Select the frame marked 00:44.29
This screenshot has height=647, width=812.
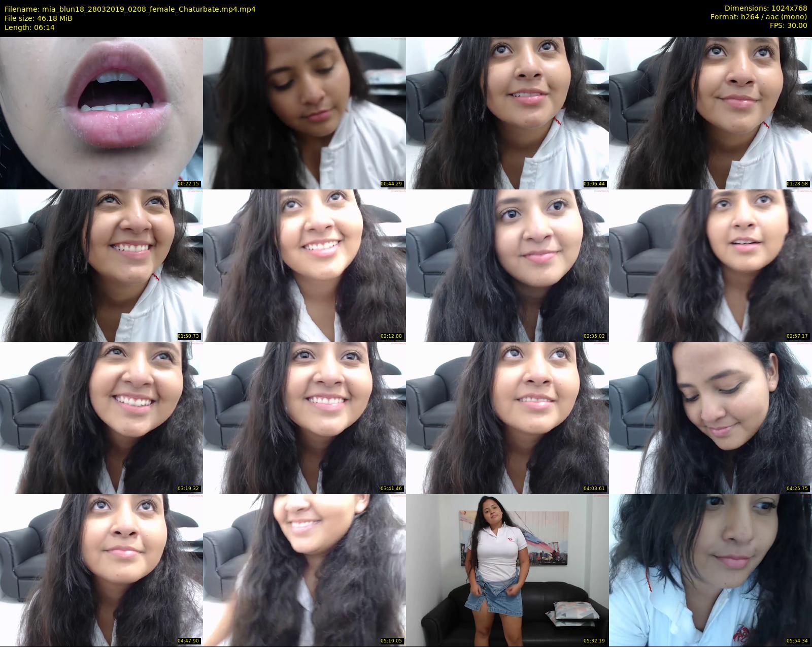(304, 113)
